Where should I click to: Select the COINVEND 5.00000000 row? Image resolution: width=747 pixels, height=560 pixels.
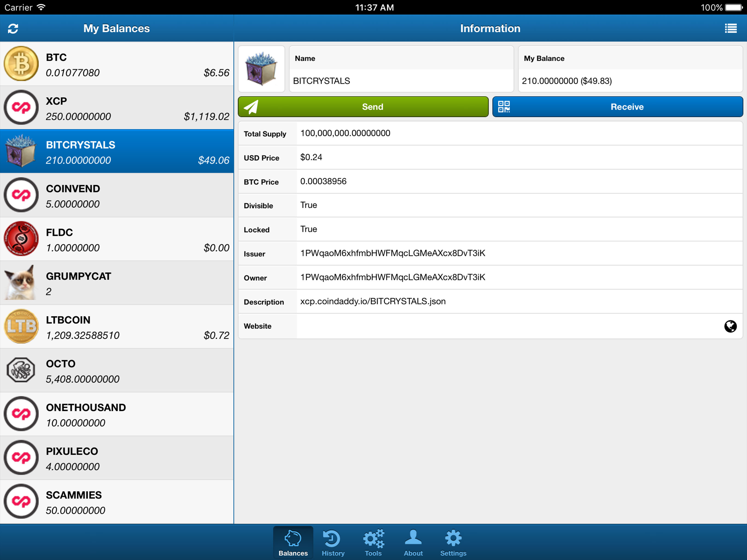tap(117, 195)
